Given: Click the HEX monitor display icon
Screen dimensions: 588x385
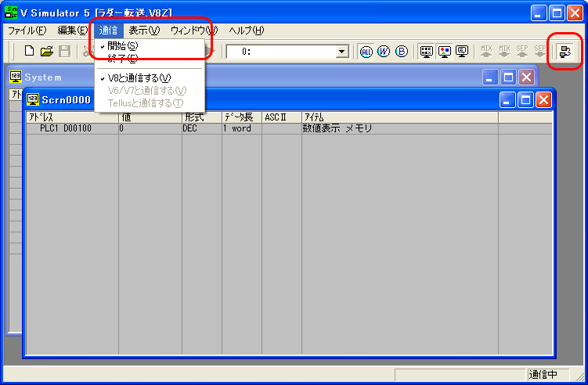Looking at the screenshot, I should (x=426, y=51).
